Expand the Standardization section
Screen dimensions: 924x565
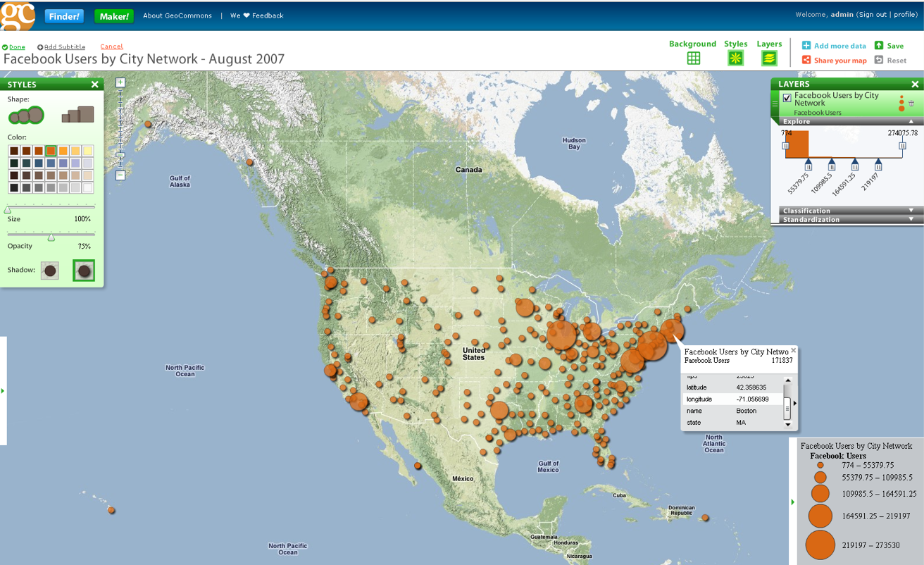(911, 219)
